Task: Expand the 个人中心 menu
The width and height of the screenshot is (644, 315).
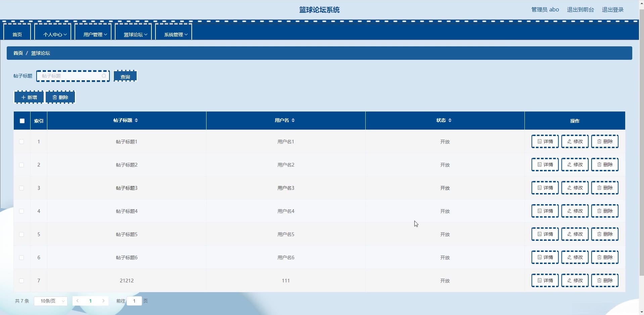Action: [x=53, y=32]
